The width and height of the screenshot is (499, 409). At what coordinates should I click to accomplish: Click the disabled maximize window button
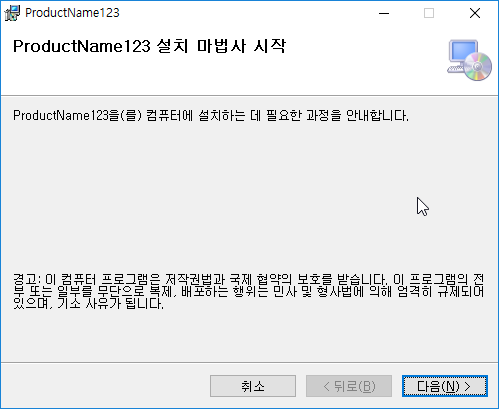pos(429,13)
